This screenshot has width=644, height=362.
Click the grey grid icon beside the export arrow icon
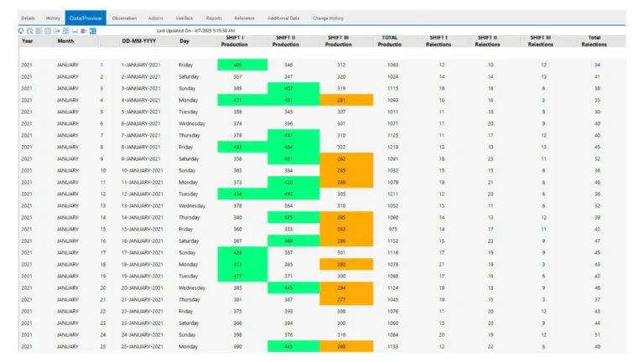(48, 31)
